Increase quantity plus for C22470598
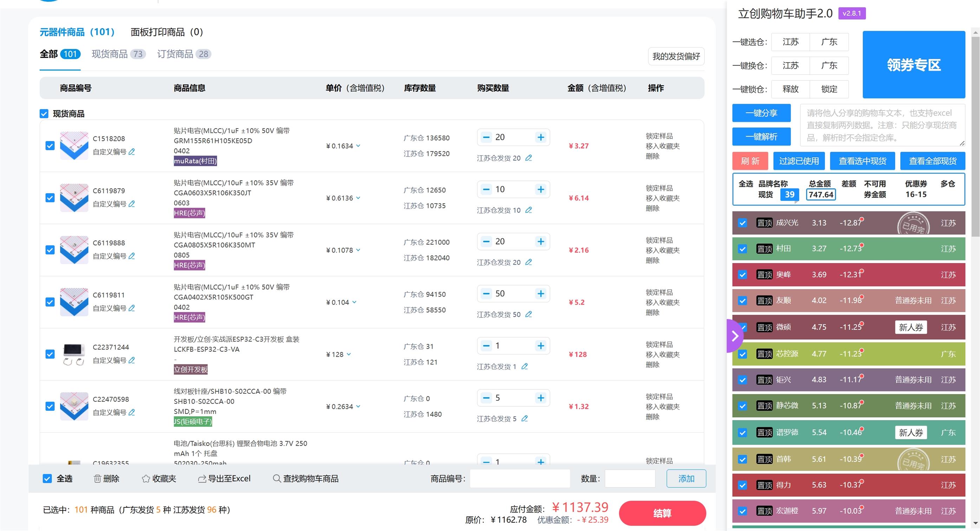This screenshot has width=980, height=531. pyautogui.click(x=540, y=398)
